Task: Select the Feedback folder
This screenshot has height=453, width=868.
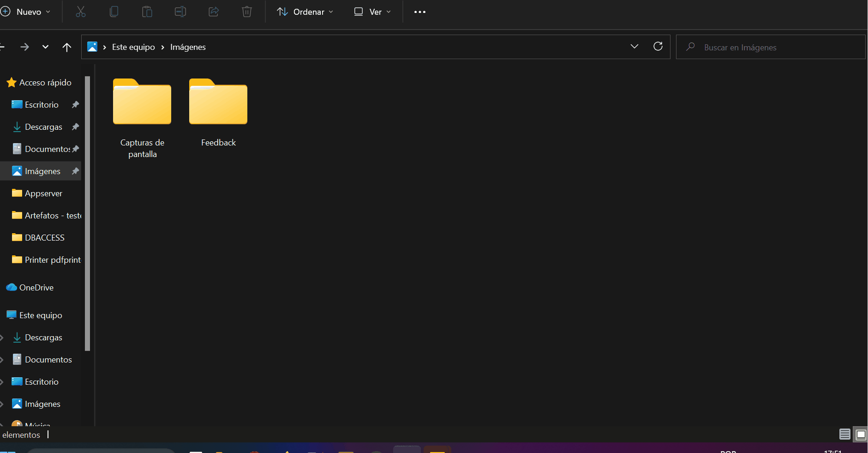Action: click(x=218, y=113)
